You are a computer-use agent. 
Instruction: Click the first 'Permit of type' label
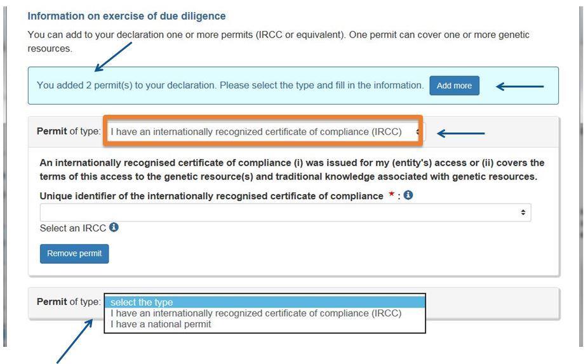pyautogui.click(x=69, y=131)
